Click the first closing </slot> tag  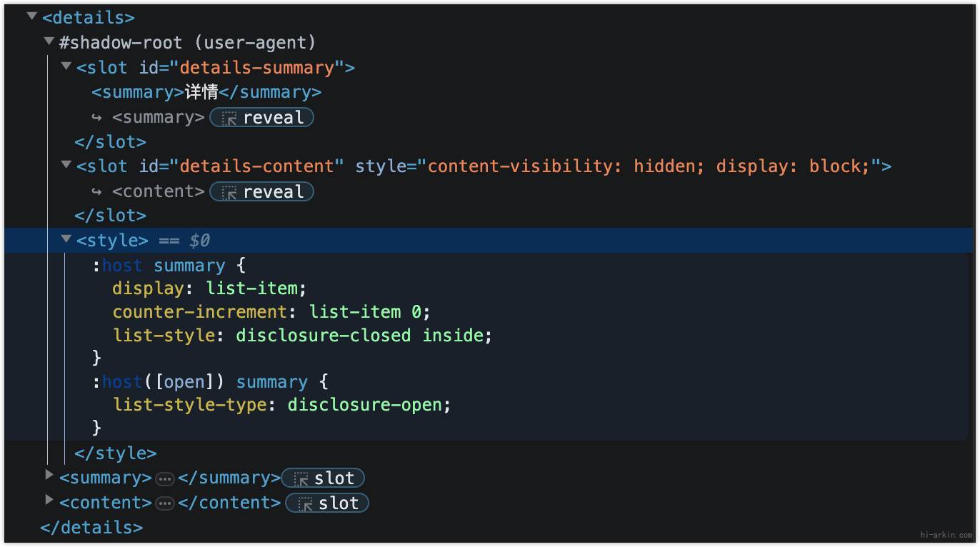(111, 141)
